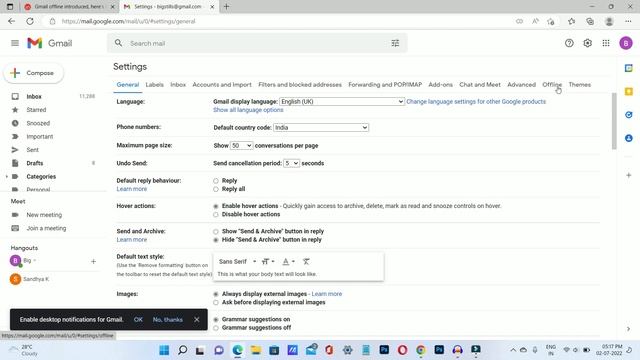Open the Google apps grid icon
This screenshot has height=360, width=640.
[606, 43]
